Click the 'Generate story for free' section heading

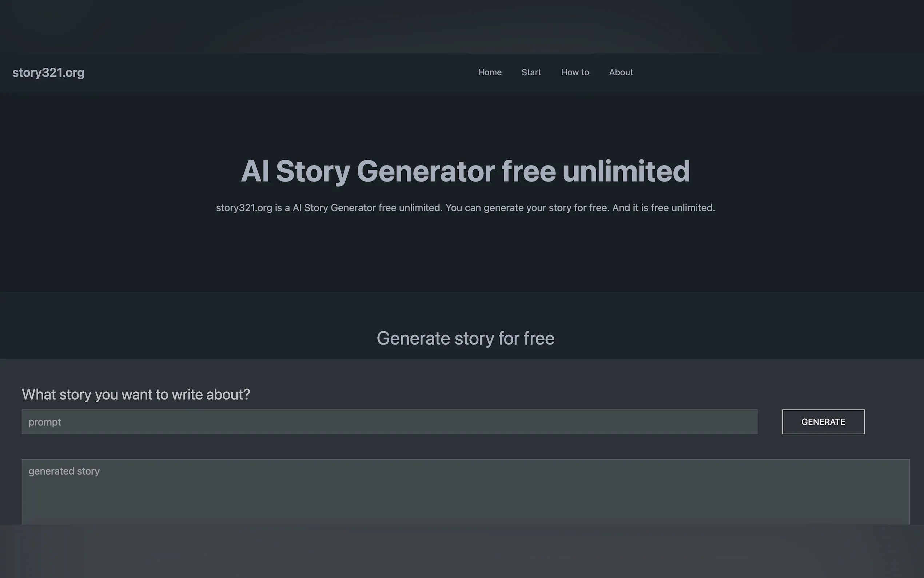click(x=465, y=338)
